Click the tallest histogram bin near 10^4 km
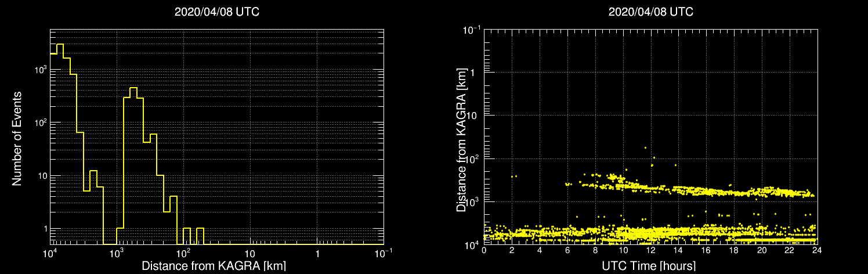The width and height of the screenshot is (868, 274). [60, 144]
